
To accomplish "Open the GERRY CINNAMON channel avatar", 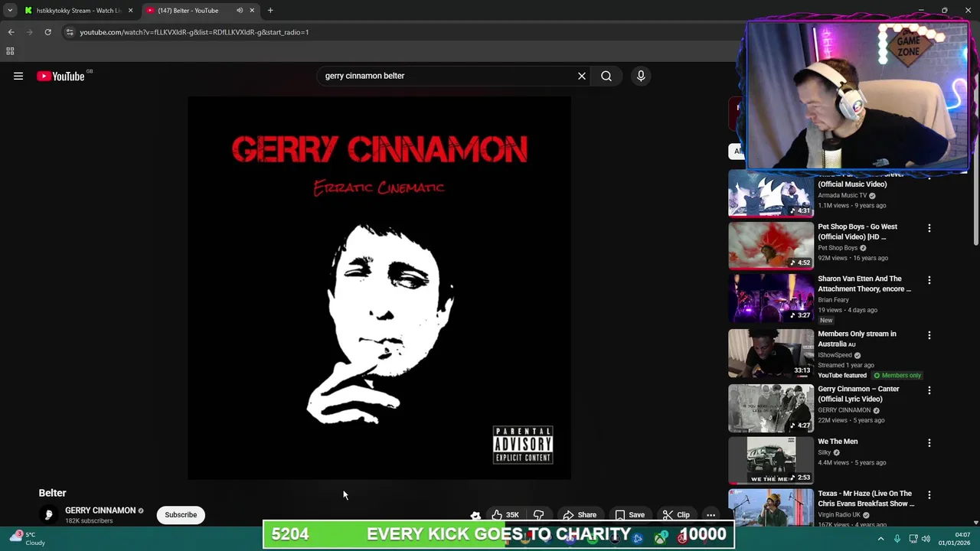I will click(48, 515).
